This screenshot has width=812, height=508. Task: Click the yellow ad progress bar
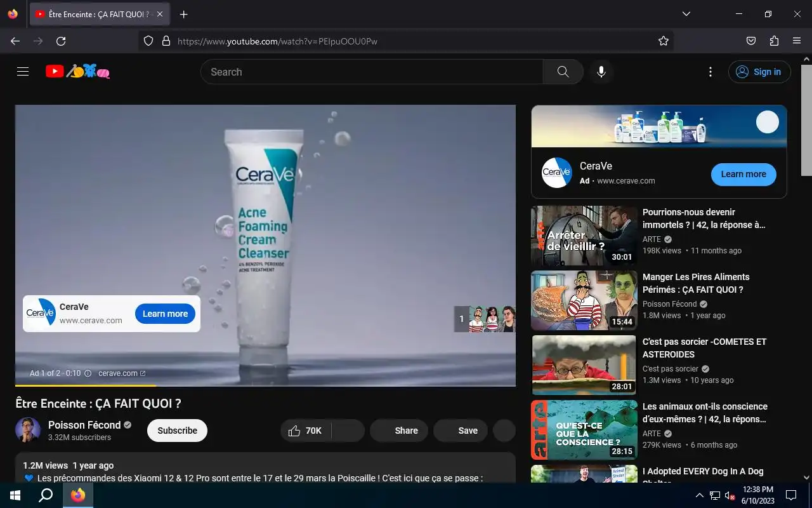click(86, 385)
